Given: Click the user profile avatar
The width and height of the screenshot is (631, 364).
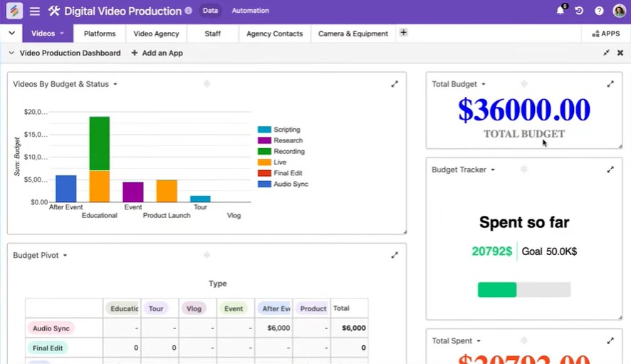Looking at the screenshot, I should [x=619, y=11].
